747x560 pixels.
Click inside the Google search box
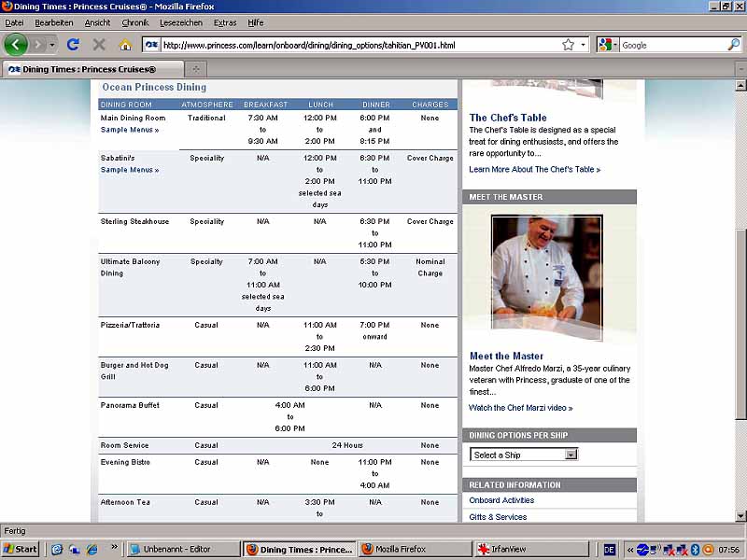pos(673,45)
